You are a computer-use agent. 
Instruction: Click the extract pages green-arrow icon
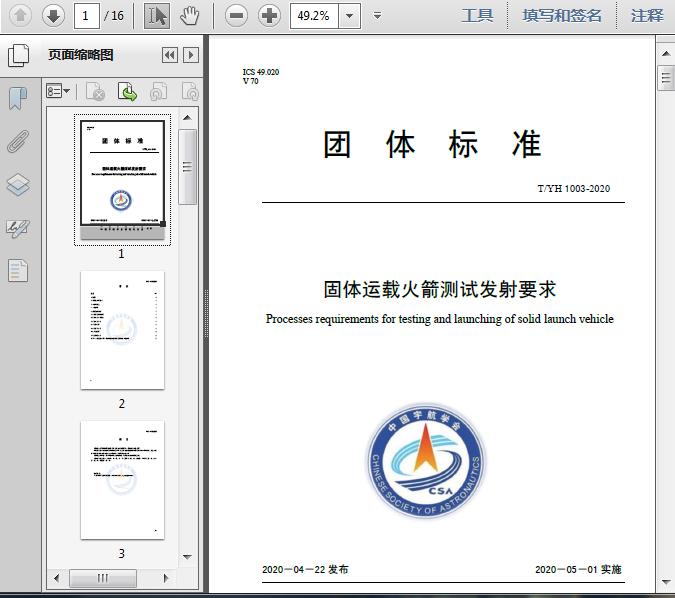[x=127, y=92]
